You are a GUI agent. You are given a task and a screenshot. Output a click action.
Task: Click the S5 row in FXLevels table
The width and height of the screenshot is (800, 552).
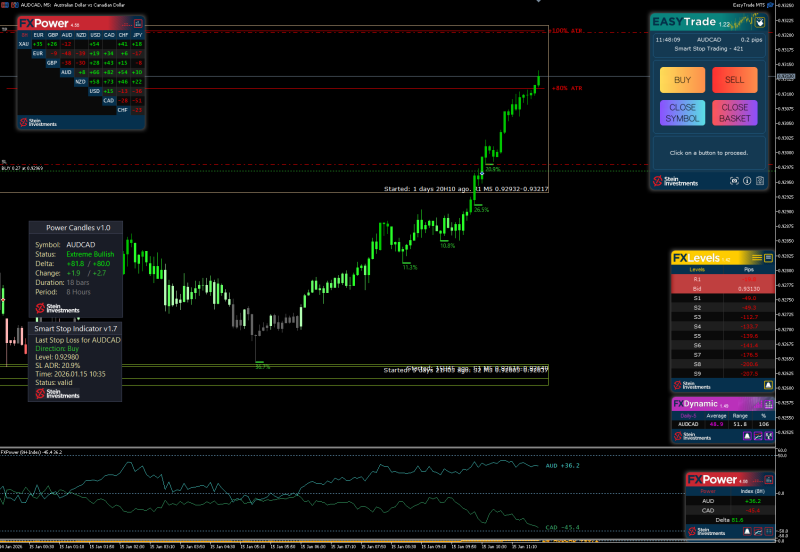tap(722, 336)
